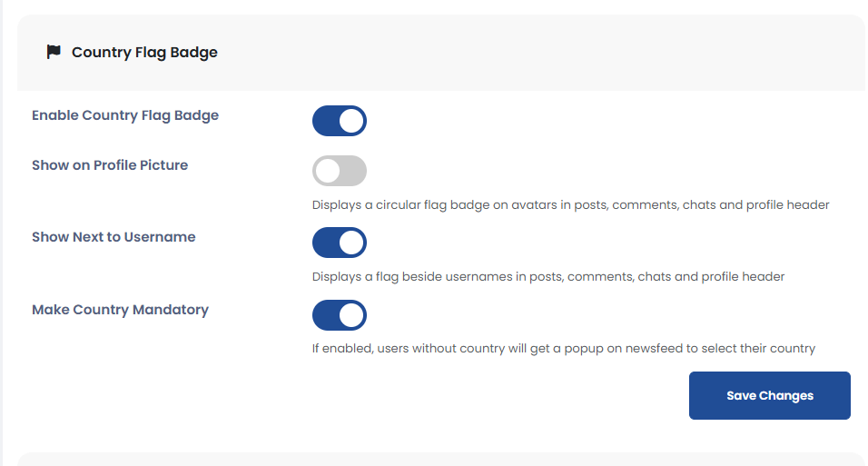Click the Make Country Mandatory label text
Viewport: 868px width, 466px height.
coord(120,310)
